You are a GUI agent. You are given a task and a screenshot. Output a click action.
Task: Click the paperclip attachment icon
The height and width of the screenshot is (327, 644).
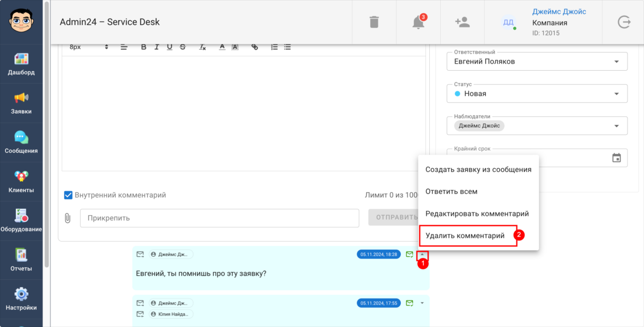click(x=68, y=218)
